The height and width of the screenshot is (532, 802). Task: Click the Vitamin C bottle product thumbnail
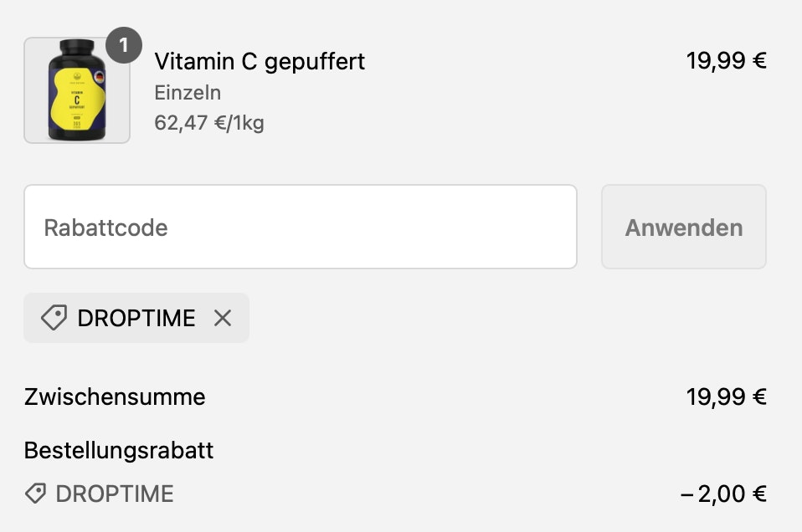pyautogui.click(x=77, y=90)
